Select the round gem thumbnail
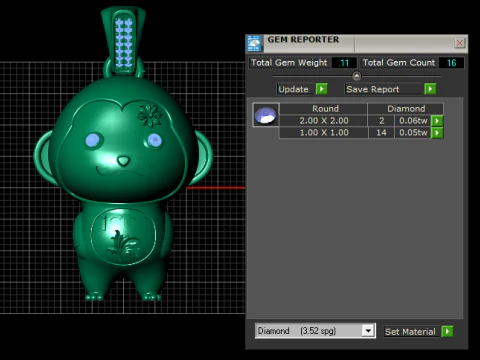Viewport: 480px width, 360px height. coord(265,115)
